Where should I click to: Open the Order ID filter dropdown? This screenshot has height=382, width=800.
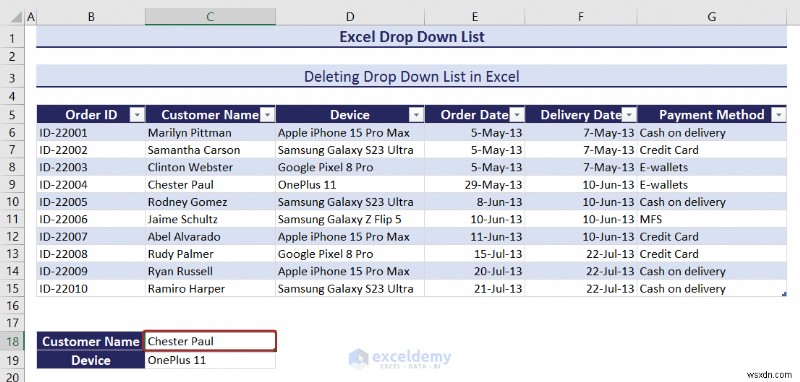tap(137, 115)
